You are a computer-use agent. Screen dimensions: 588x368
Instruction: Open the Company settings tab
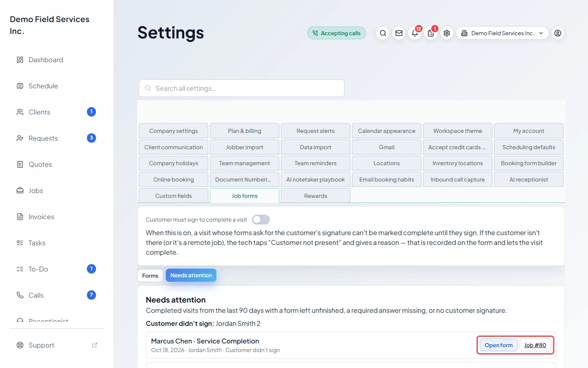click(x=174, y=131)
